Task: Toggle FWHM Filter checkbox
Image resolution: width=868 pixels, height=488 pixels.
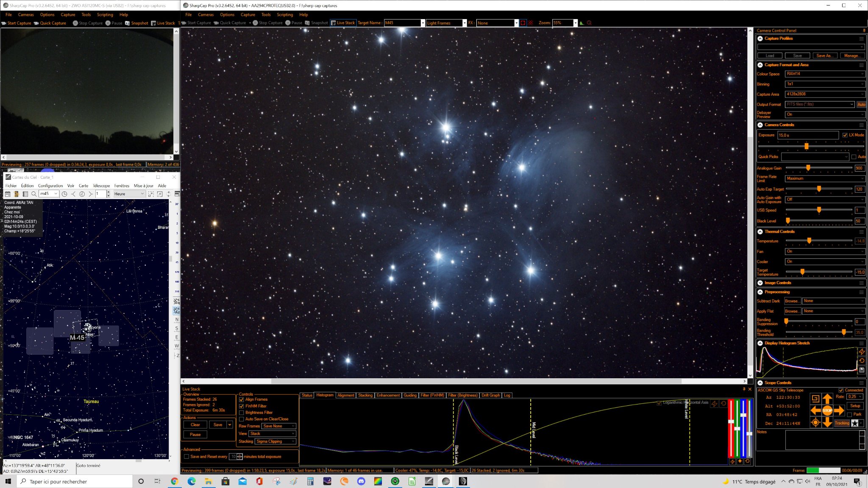Action: 242,406
